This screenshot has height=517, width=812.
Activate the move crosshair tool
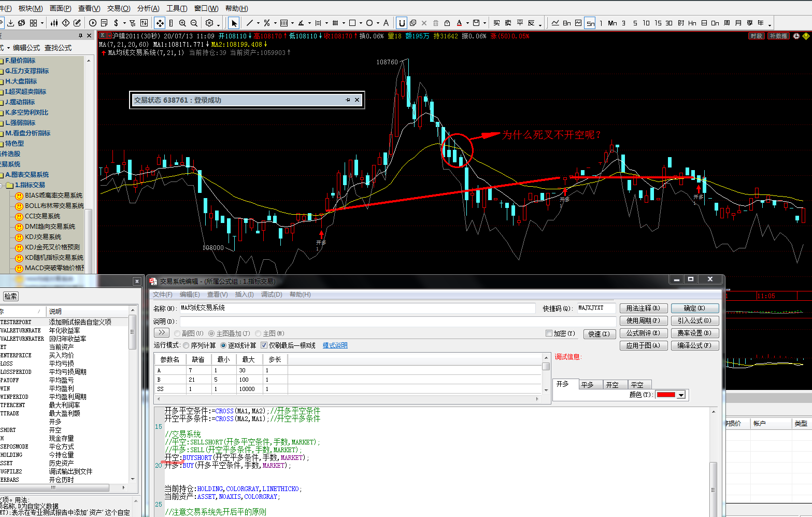160,23
